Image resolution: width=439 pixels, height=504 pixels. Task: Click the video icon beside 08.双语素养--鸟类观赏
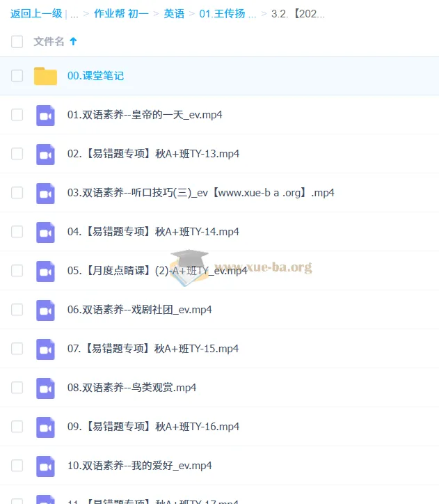click(45, 388)
